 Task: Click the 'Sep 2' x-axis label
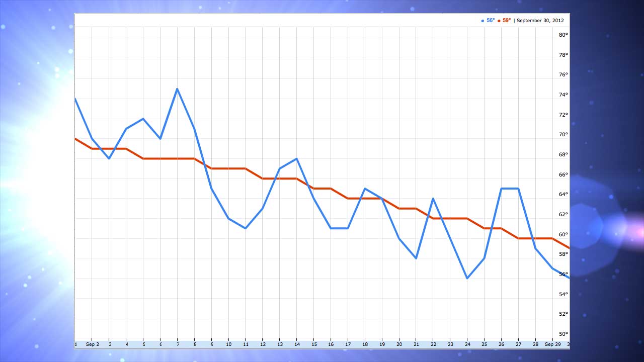click(92, 344)
